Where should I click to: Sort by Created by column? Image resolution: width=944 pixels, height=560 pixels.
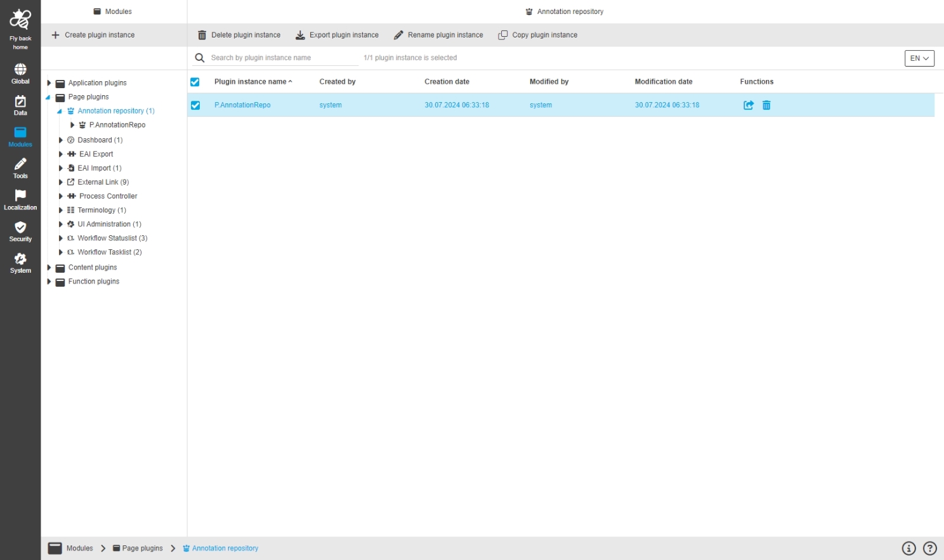click(x=338, y=82)
